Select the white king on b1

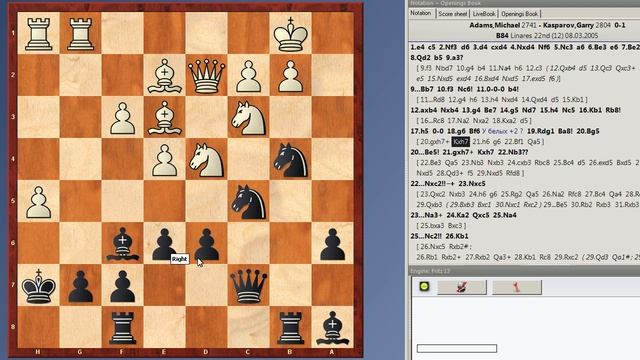(x=290, y=34)
